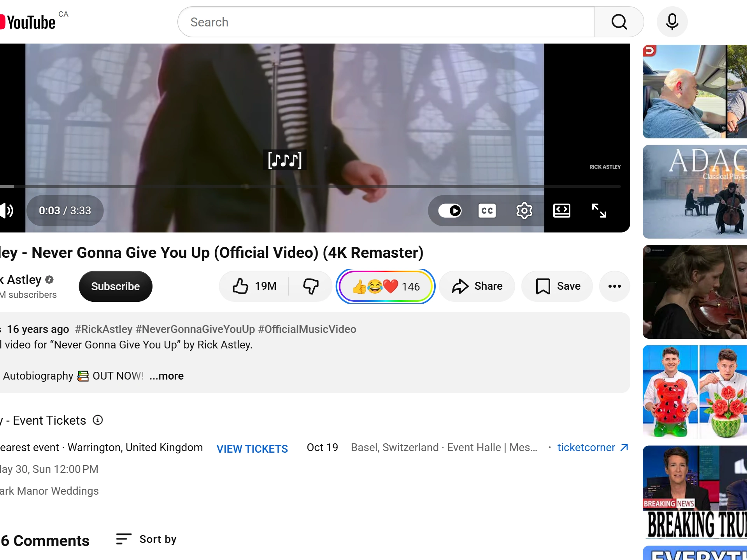Open the gummy bear watermelon thumbnail
Screen dimensions: 747x560
tap(695, 392)
